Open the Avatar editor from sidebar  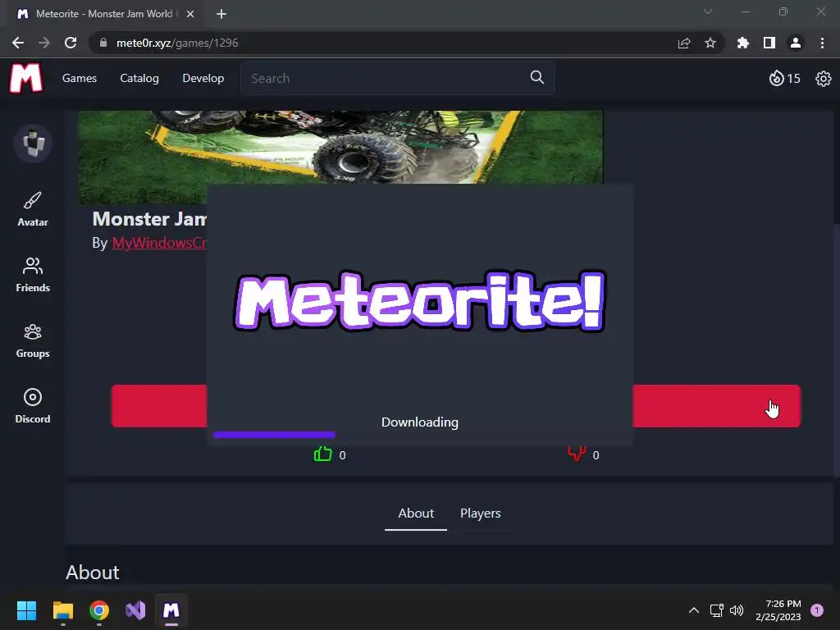(33, 209)
